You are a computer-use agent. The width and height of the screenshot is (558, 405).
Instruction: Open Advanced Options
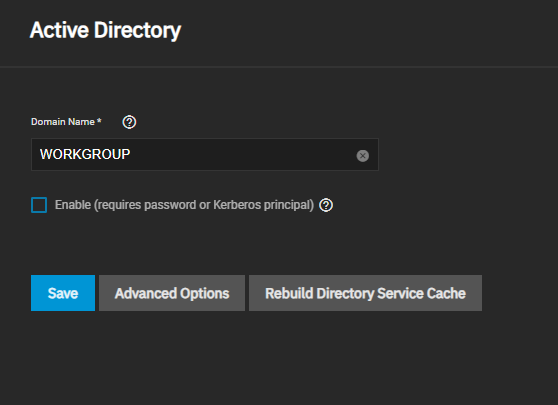[172, 293]
